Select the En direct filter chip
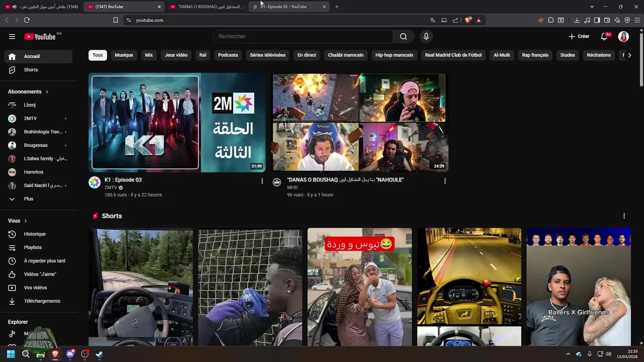 [307, 55]
